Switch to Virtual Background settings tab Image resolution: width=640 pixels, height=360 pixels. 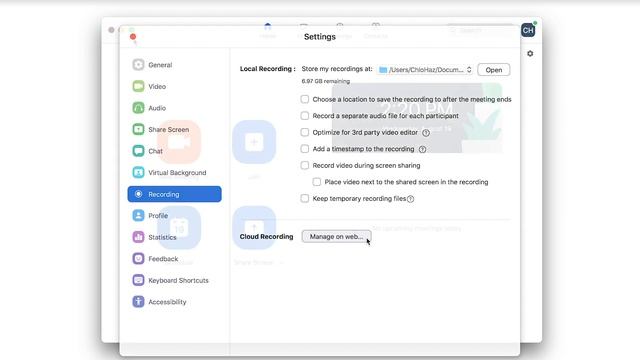(x=175, y=172)
